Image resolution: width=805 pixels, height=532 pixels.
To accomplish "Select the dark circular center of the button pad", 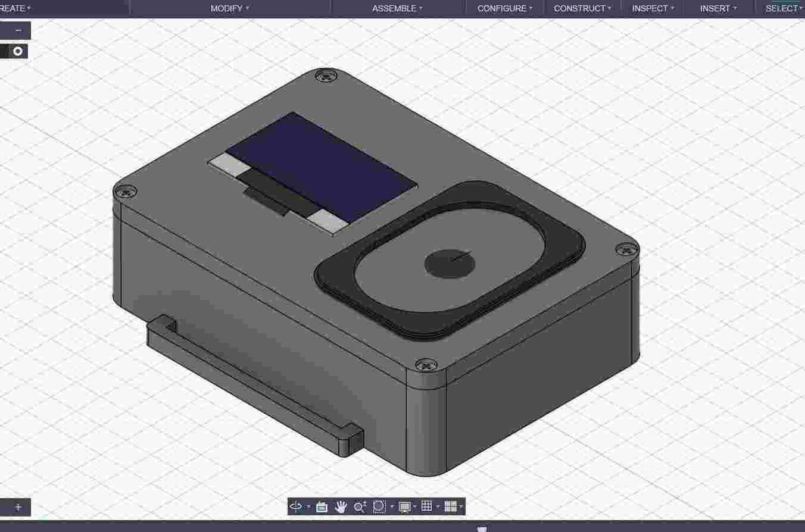I will 450,264.
